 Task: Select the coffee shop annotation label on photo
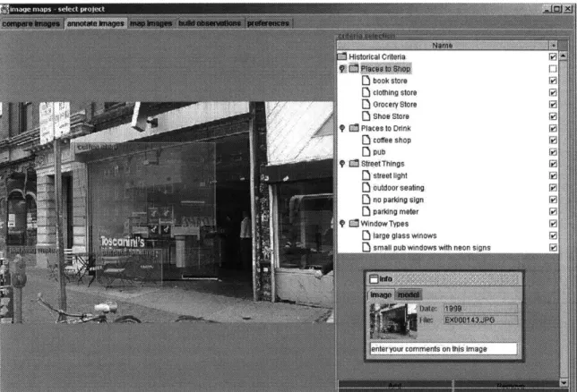pos(97,147)
